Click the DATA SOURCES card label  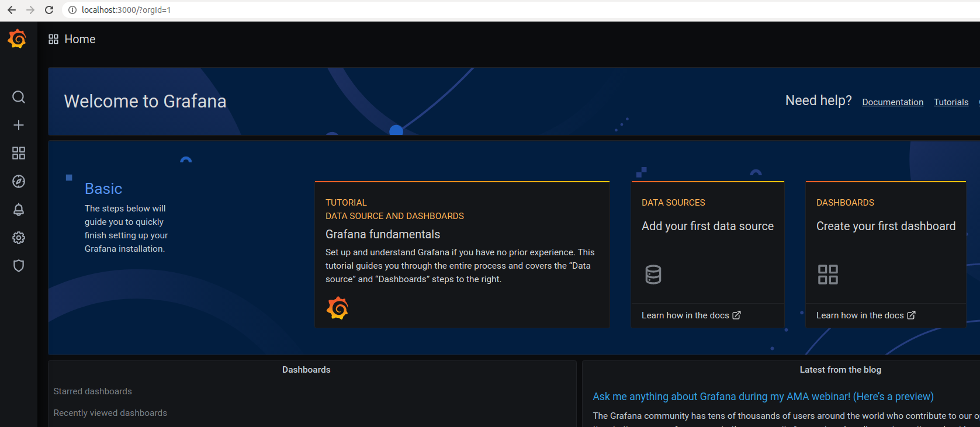click(x=673, y=203)
